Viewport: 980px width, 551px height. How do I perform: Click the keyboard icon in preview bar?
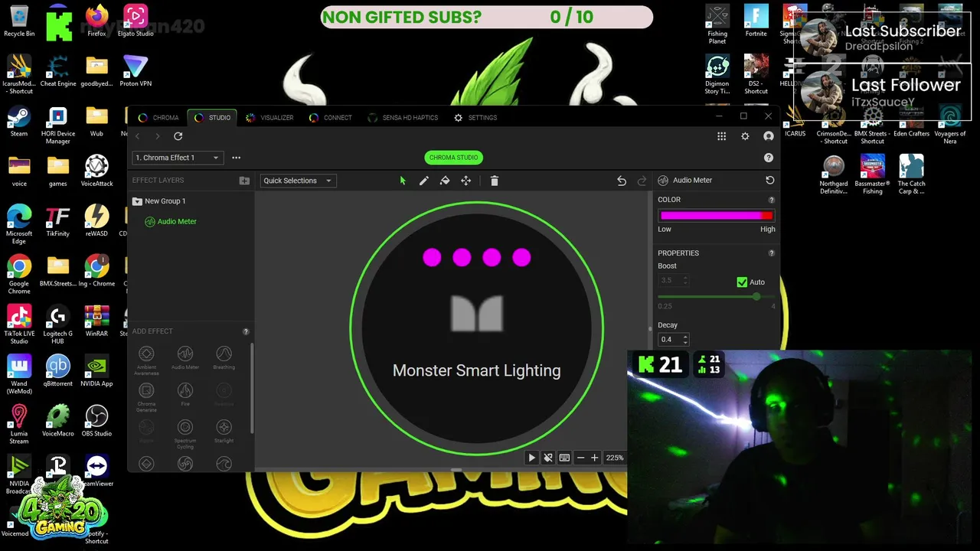pyautogui.click(x=564, y=458)
